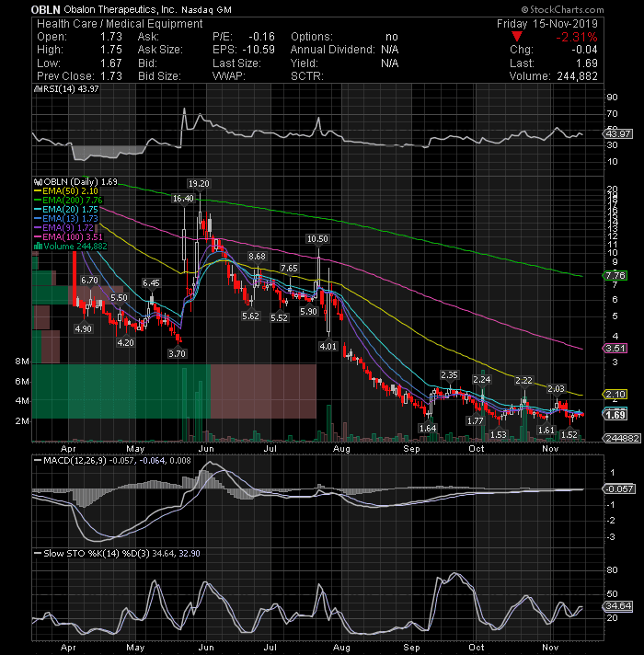Click the Friday 15-Nov-2019 date text
The height and width of the screenshot is (655, 644).
coord(546,24)
